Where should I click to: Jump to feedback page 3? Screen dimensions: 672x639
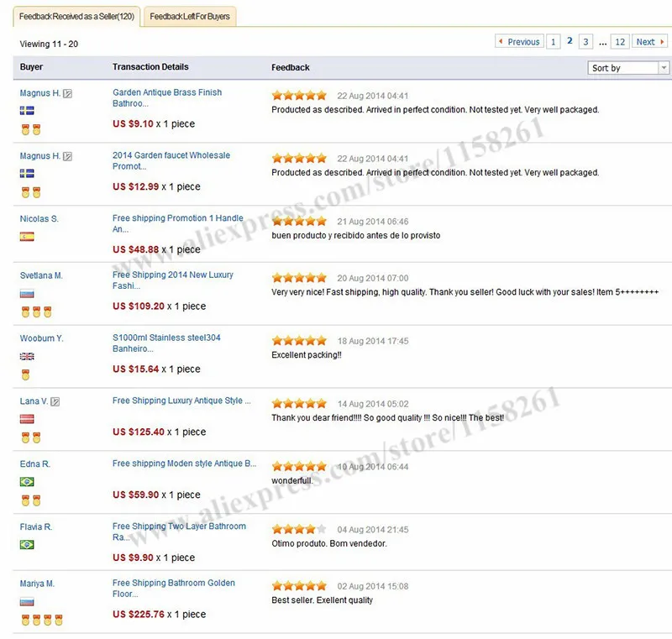585,41
